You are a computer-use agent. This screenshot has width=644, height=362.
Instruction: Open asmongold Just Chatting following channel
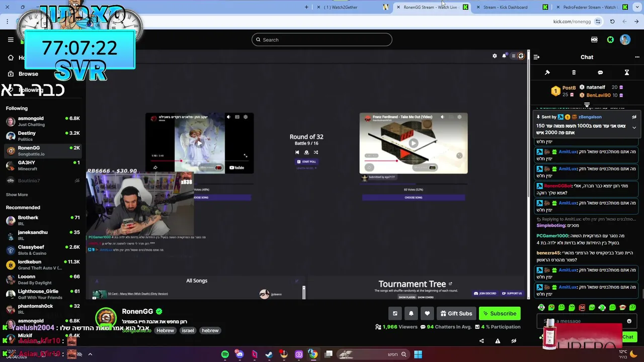(x=43, y=121)
